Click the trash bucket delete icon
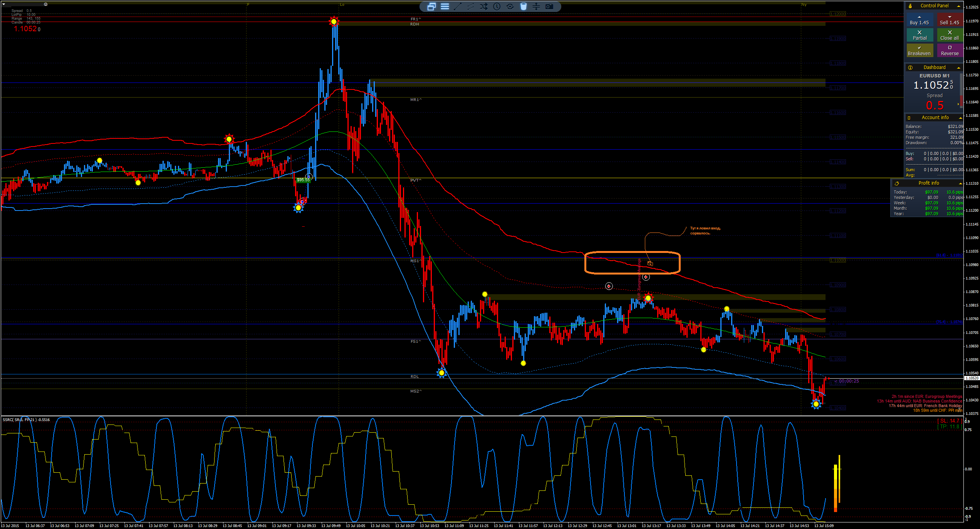Screen dimensions: 980x529 click(x=523, y=7)
